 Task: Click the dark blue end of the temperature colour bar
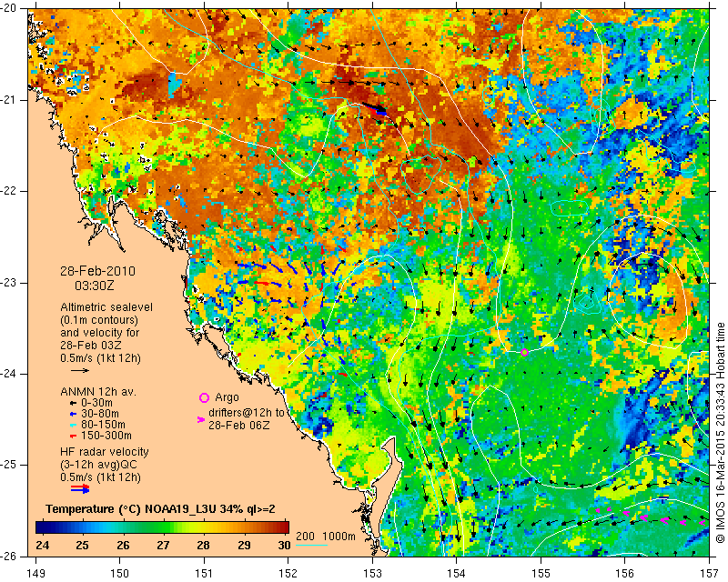tap(41, 528)
